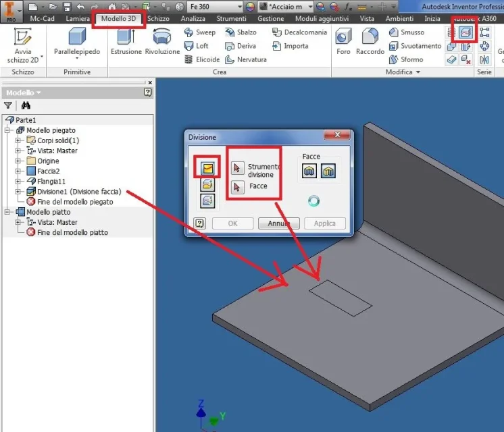This screenshot has height=432, width=504.
Task: Click Annulla in the Divisione dialog
Action: [278, 223]
